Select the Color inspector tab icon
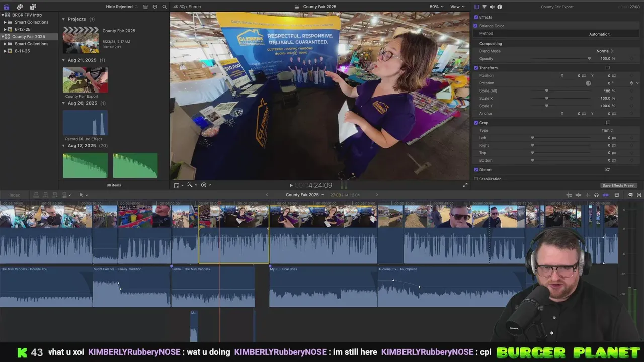This screenshot has height=362, width=644. tap(485, 7)
